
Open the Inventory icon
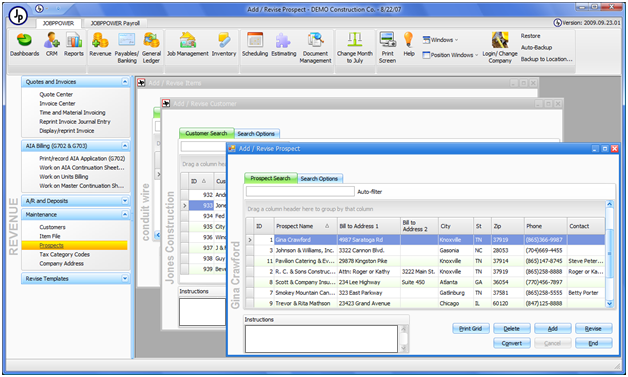point(224,44)
